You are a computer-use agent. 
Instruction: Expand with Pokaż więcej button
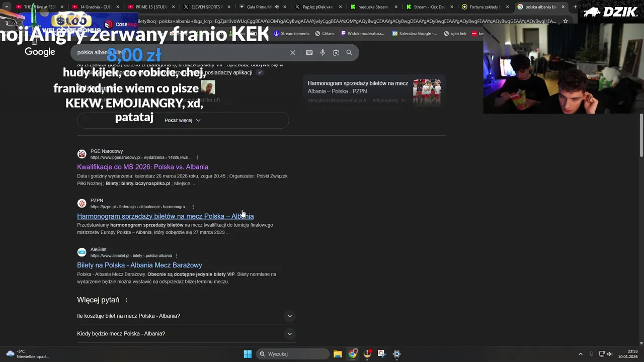(x=183, y=120)
